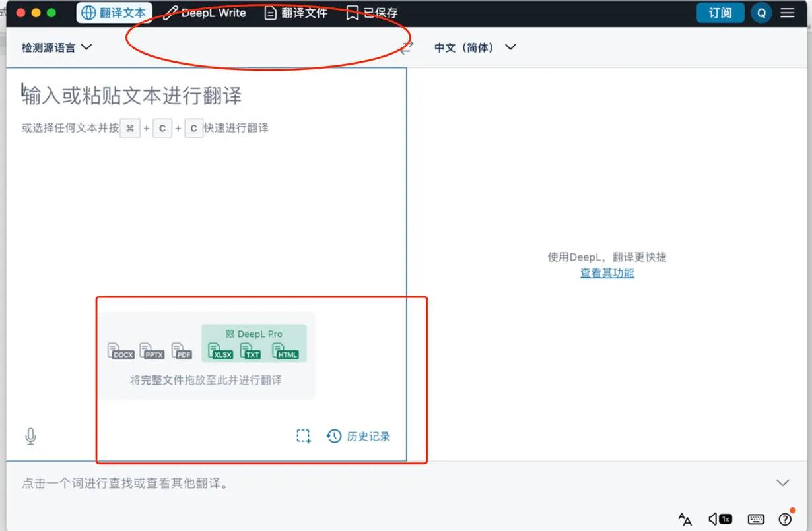
Task: Select the TXT file type icon
Action: coord(251,351)
